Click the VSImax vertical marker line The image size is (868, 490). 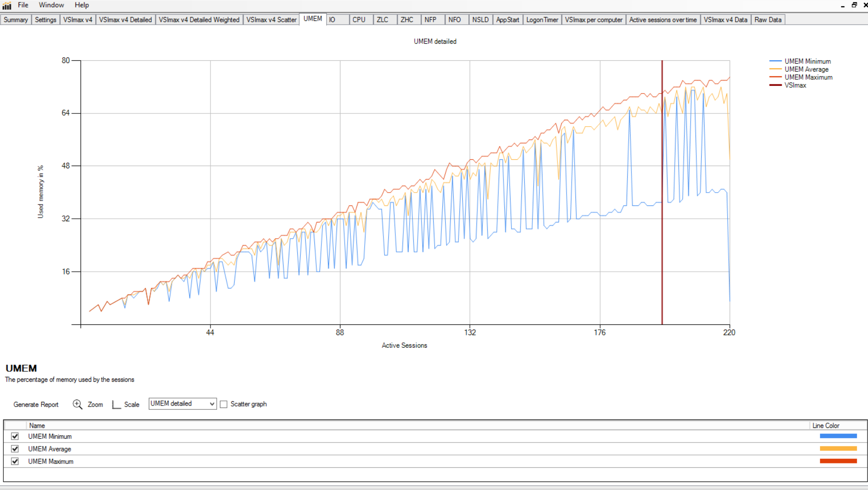pyautogui.click(x=662, y=192)
